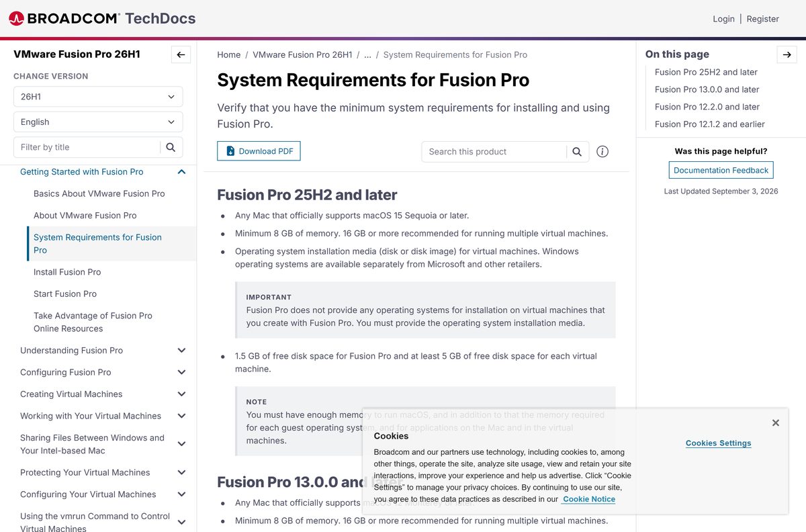Open Install Fusion Pro page
Screen dimensions: 806x532
(x=67, y=272)
